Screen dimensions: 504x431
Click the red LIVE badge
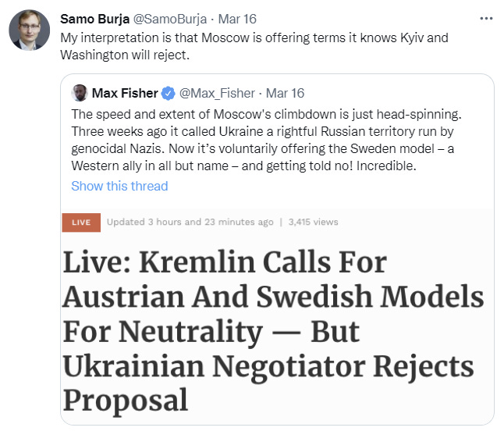coord(81,223)
